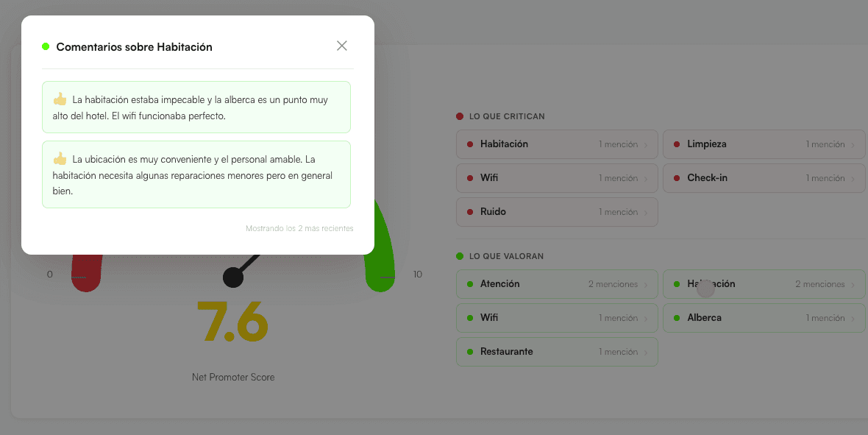Click green dot beside dialog title

coord(46,46)
